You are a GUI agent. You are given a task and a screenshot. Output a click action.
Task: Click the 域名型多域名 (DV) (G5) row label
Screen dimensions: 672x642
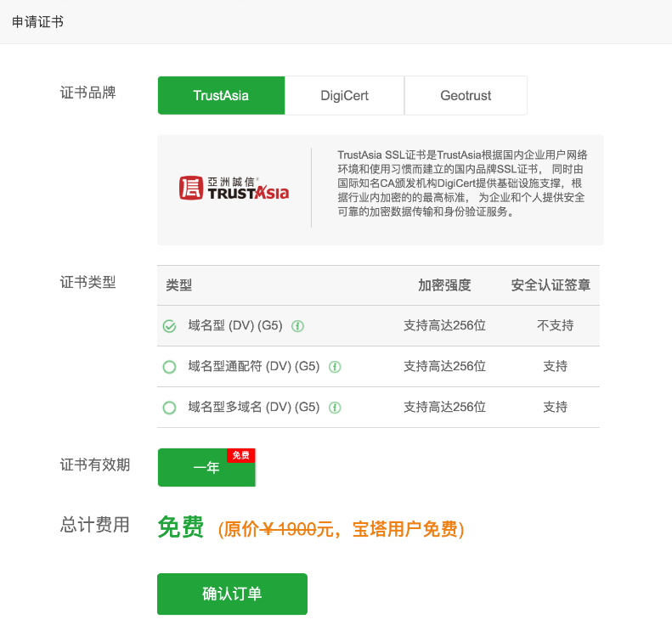(254, 407)
